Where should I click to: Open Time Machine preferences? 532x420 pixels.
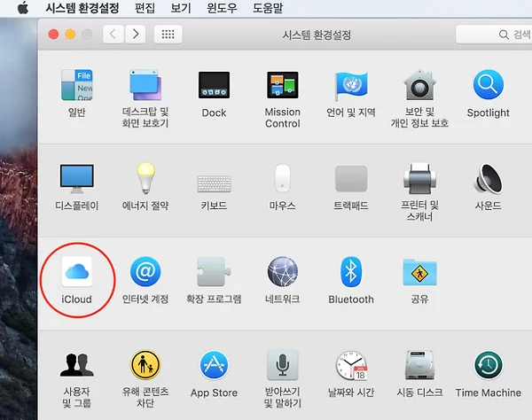(488, 375)
